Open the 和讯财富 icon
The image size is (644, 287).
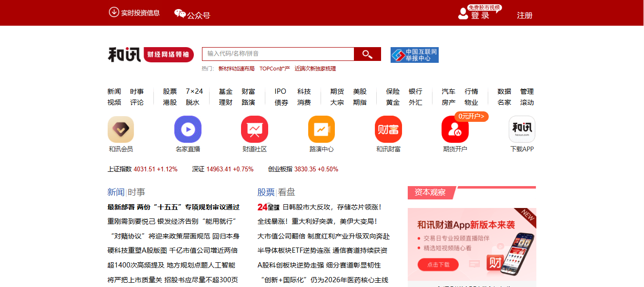click(388, 129)
